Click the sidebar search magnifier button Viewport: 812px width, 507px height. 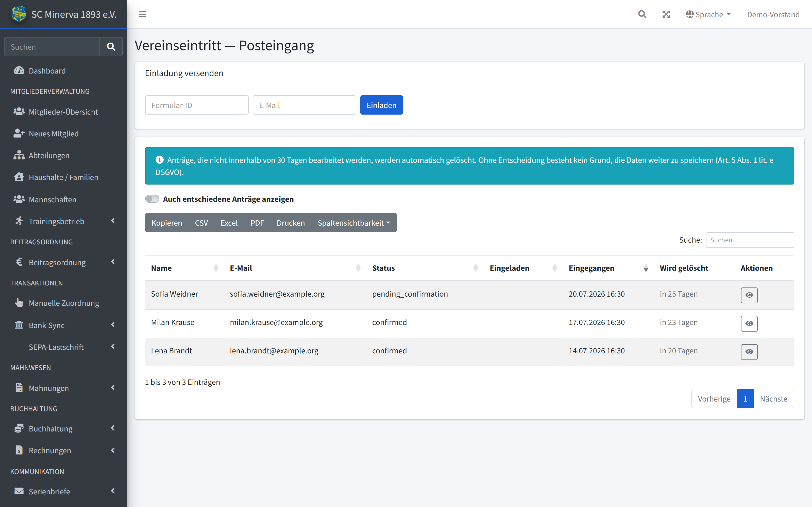111,47
